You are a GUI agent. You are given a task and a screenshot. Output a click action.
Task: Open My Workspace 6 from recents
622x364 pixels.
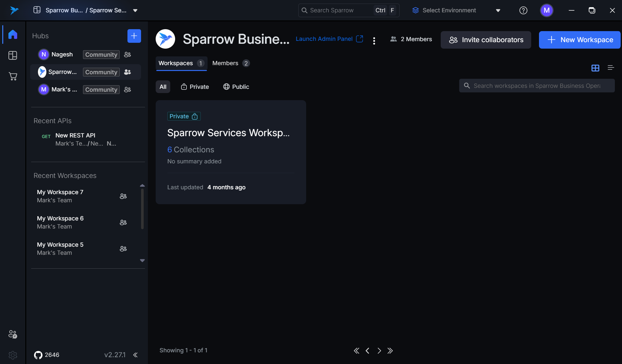click(x=81, y=222)
